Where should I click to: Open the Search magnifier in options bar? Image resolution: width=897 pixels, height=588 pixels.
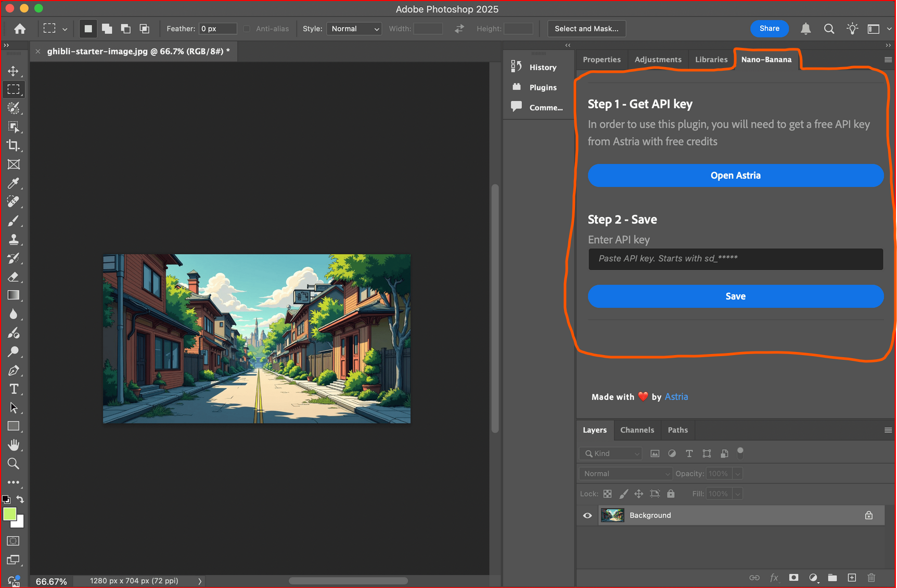tap(829, 29)
